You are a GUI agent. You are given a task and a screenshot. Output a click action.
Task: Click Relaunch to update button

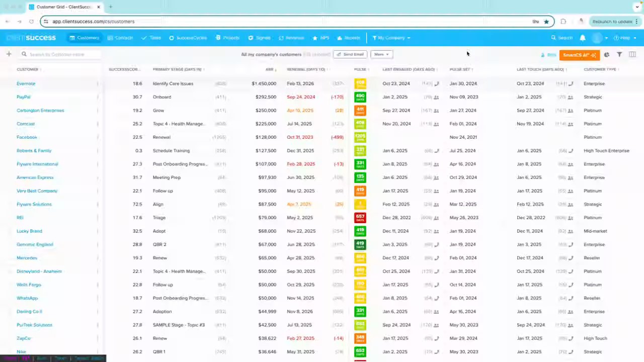tap(612, 22)
